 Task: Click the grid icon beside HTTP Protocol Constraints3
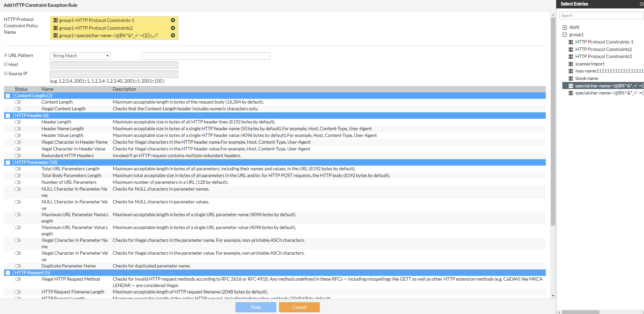pos(571,56)
